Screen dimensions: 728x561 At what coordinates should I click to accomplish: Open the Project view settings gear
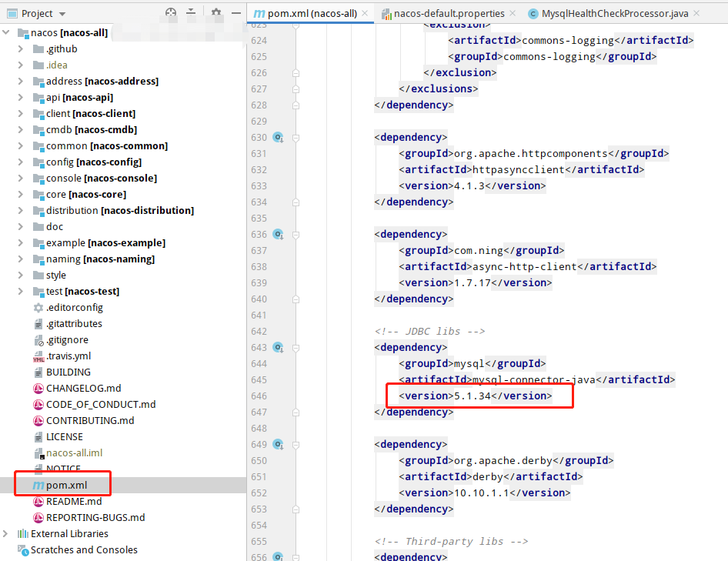click(216, 12)
